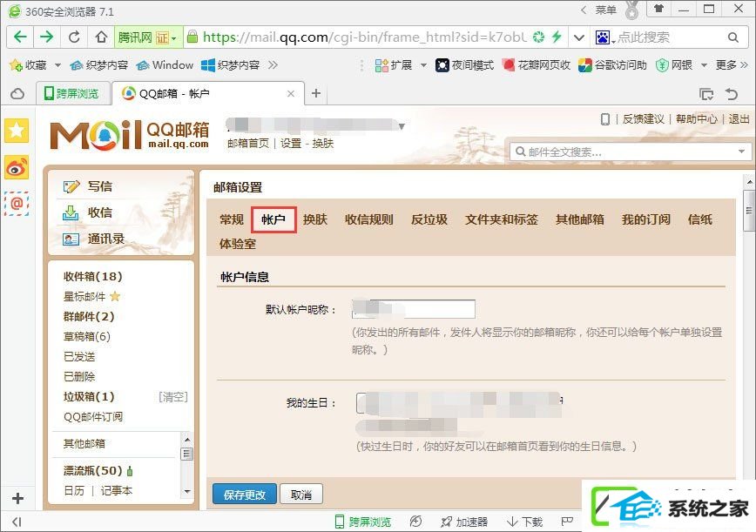Open the 文件夹和标签 settings tab

click(502, 219)
